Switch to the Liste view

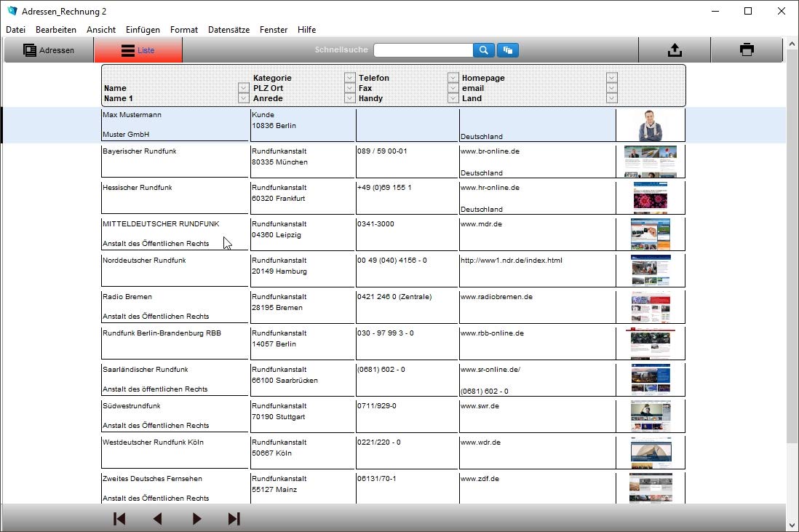pyautogui.click(x=138, y=50)
